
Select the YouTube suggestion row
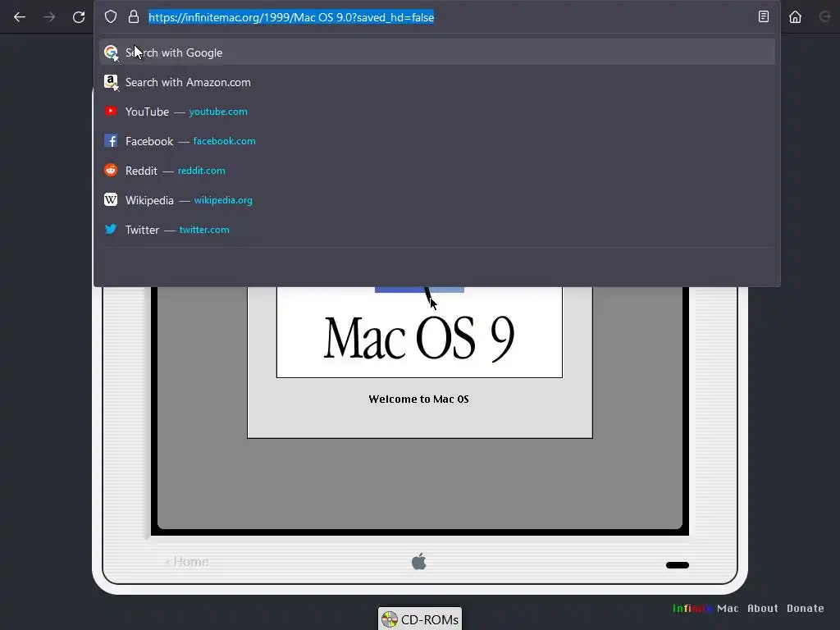click(x=436, y=112)
